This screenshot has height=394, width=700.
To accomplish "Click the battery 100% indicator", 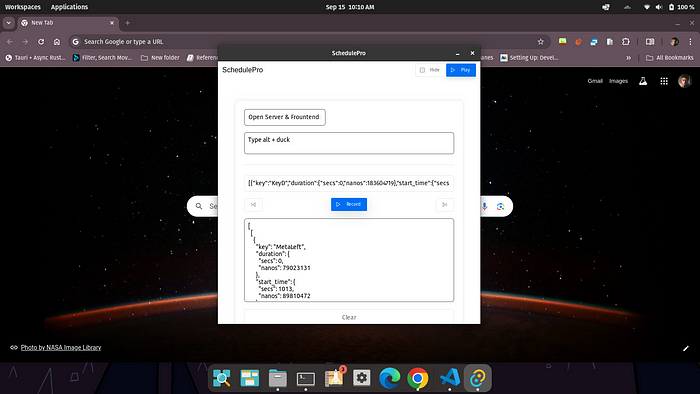I will tap(681, 7).
